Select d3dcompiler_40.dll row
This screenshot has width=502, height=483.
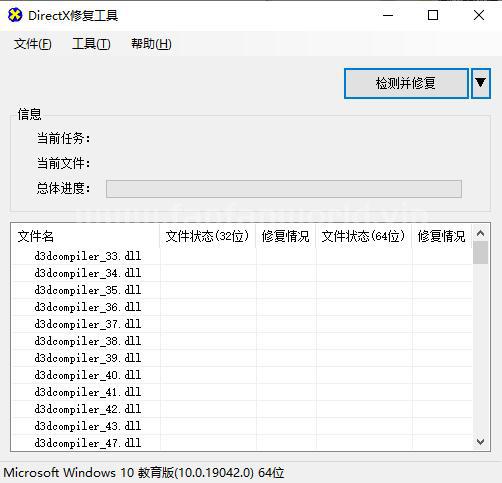(x=242, y=375)
